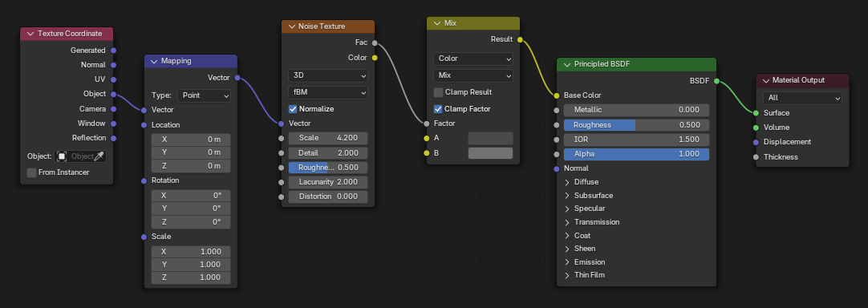Click the Metallic value field
Image resolution: width=868 pixels, height=308 pixels.
(637, 110)
